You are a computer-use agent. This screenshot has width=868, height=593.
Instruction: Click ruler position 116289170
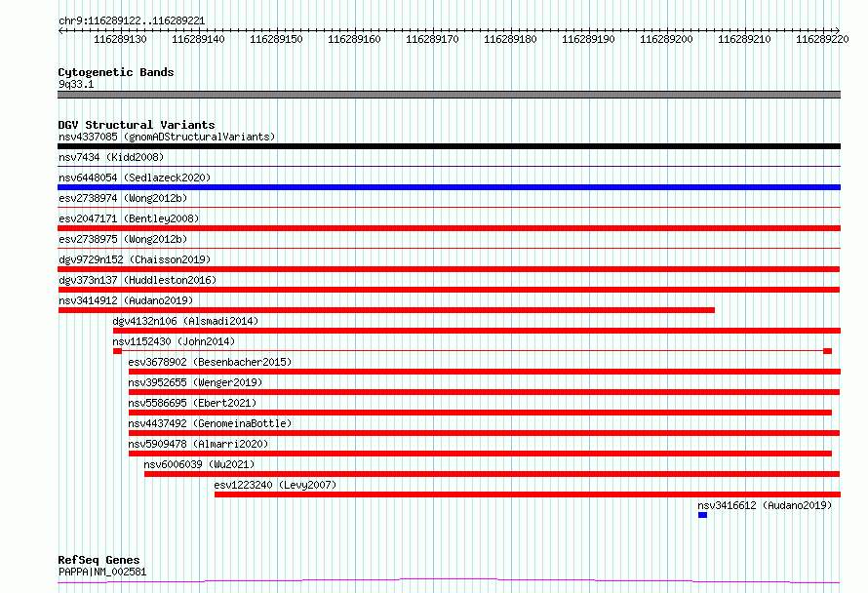tap(432, 39)
